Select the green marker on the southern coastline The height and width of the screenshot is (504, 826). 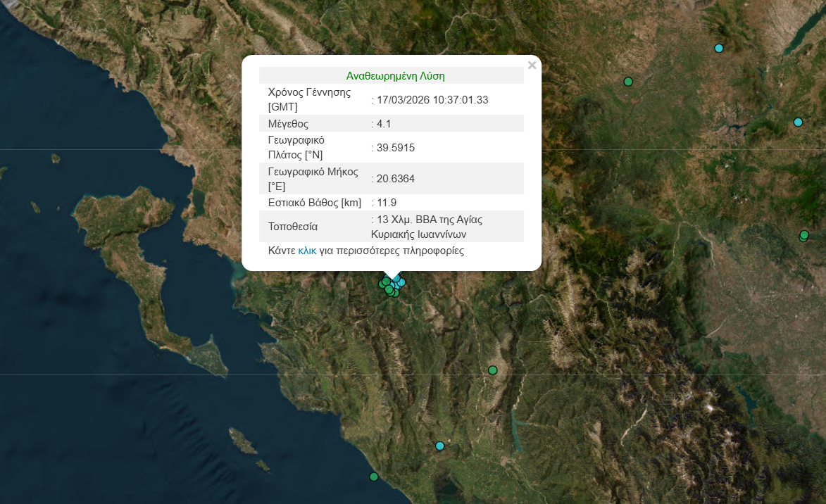coord(374,477)
